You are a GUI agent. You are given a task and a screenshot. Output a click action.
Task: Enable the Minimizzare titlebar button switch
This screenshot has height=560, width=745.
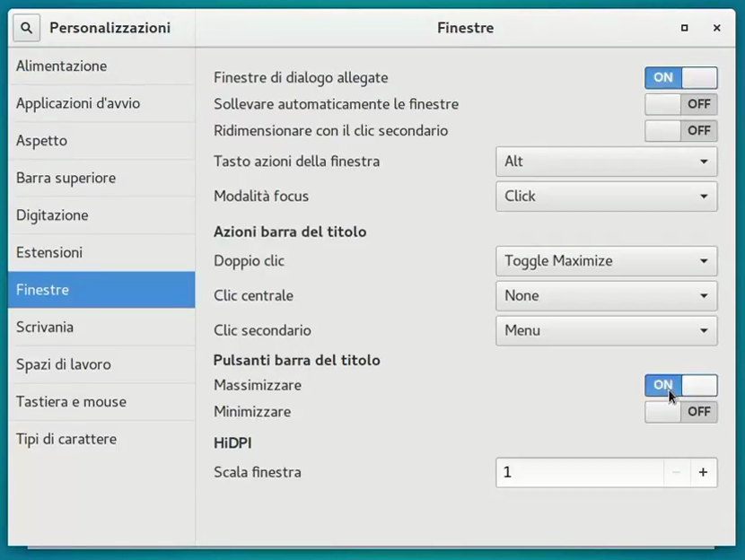pyautogui.click(x=680, y=412)
